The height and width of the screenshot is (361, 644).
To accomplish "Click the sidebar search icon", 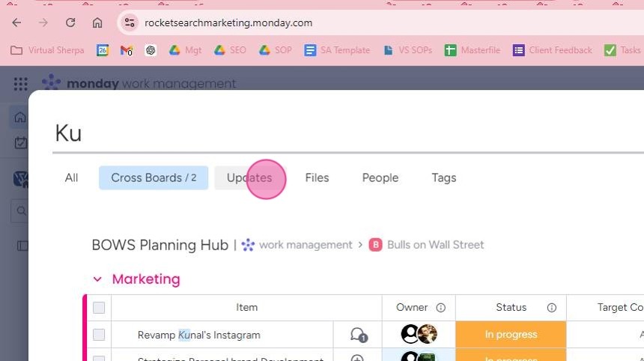I will [21, 211].
